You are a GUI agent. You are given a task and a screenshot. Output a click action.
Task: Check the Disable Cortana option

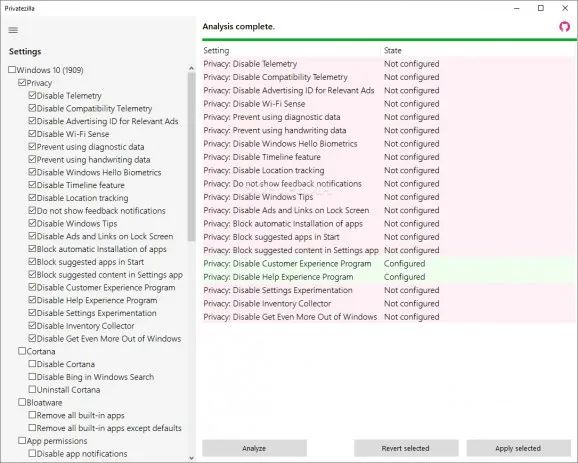click(32, 364)
